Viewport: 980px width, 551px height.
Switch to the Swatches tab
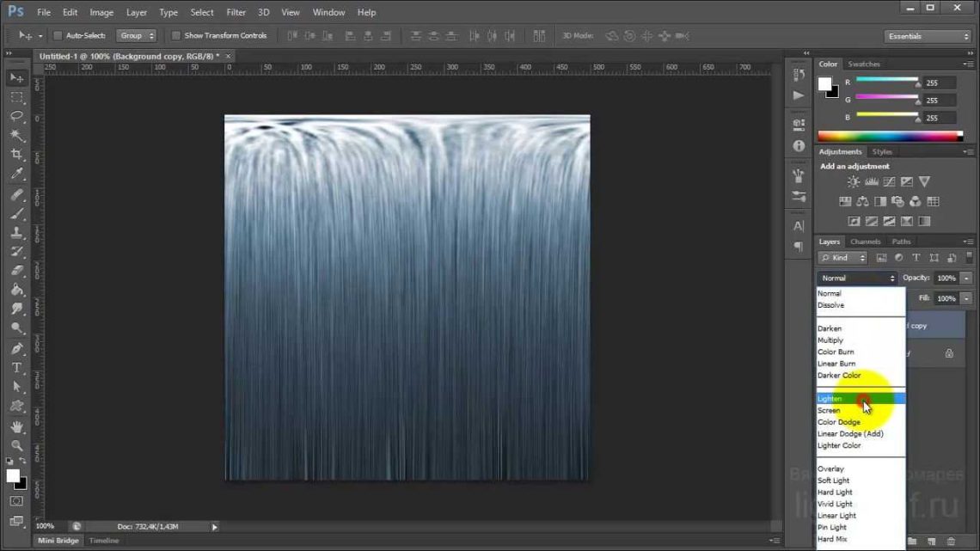[864, 64]
